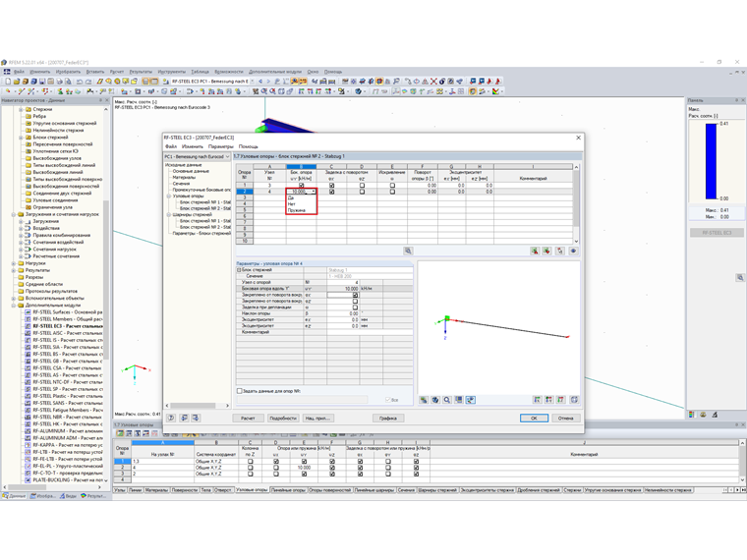The width and height of the screenshot is (747, 560).
Task: Click the Undo arrow icon
Action: (80, 82)
